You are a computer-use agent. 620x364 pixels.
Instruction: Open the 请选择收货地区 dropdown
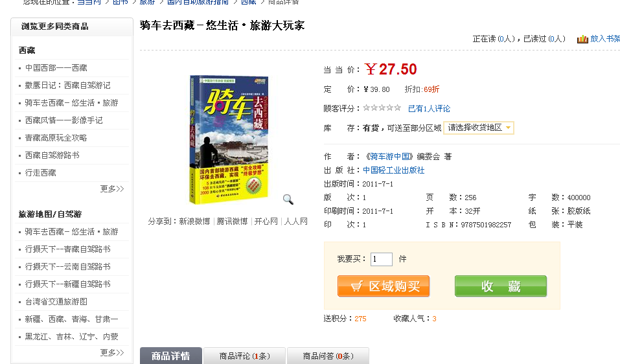point(479,128)
